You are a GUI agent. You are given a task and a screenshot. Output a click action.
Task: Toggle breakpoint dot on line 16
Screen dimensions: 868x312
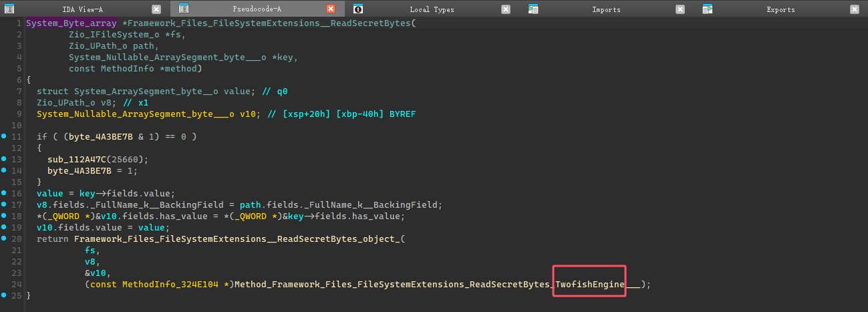[x=4, y=193]
